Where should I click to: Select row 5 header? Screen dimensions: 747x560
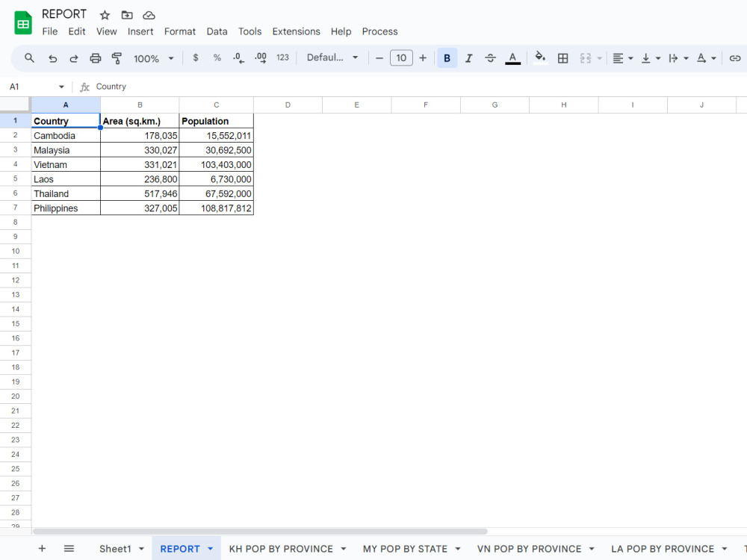pos(15,178)
